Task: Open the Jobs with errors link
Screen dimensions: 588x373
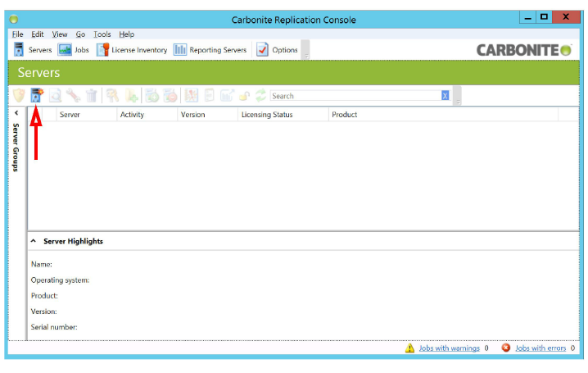Action: click(x=541, y=348)
